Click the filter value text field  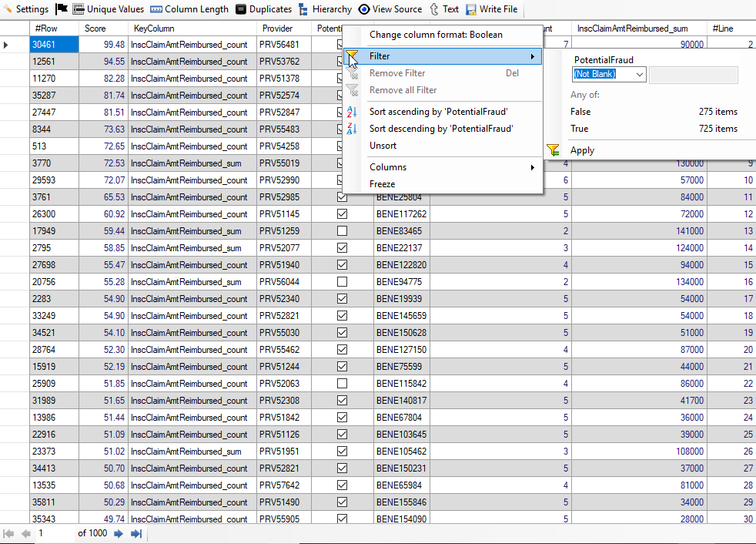pyautogui.click(x=693, y=75)
